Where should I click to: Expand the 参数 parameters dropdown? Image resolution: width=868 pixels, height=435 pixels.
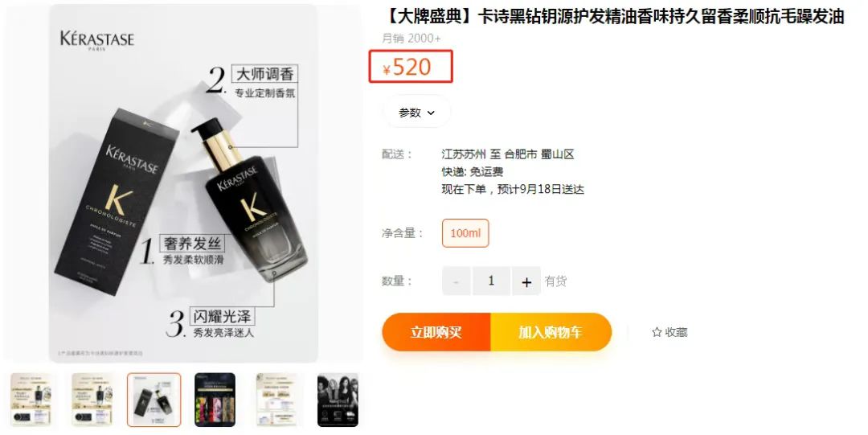tap(417, 113)
